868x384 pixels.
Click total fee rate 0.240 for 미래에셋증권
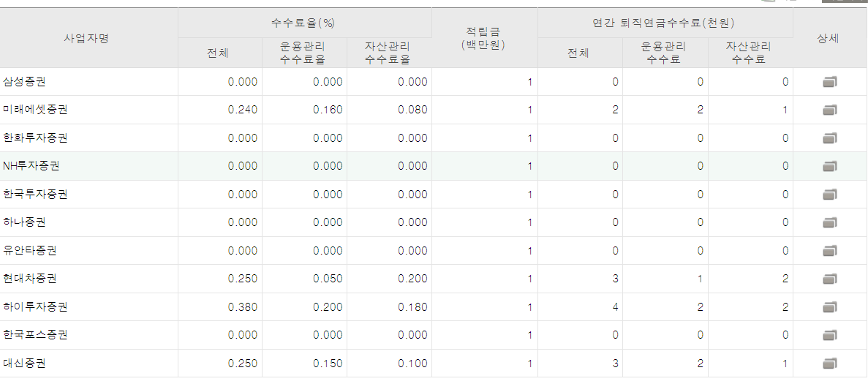click(x=243, y=110)
